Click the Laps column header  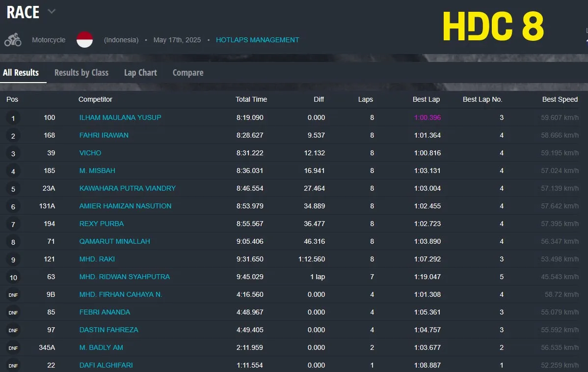click(x=366, y=99)
